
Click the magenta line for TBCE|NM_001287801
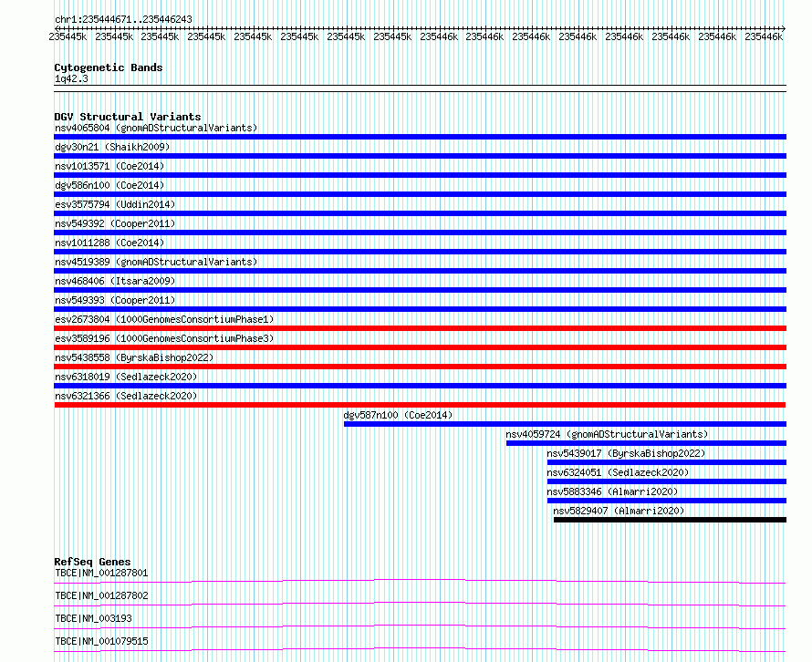420,581
